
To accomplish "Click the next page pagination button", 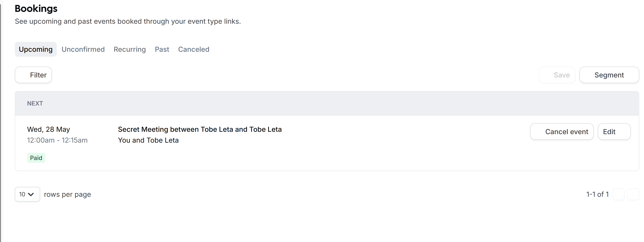I will (633, 194).
